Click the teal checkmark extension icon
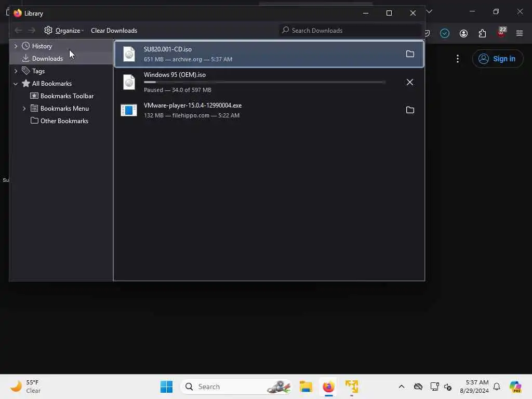This screenshot has height=399, width=532. 445,33
